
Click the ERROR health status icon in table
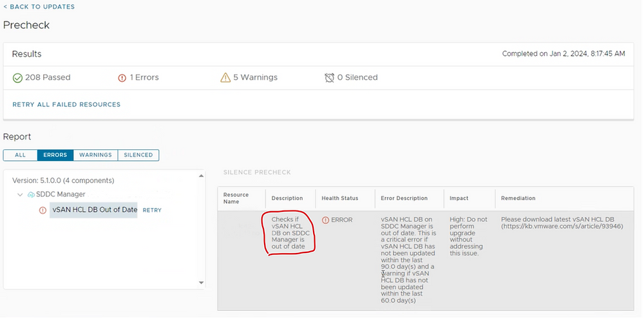325,220
